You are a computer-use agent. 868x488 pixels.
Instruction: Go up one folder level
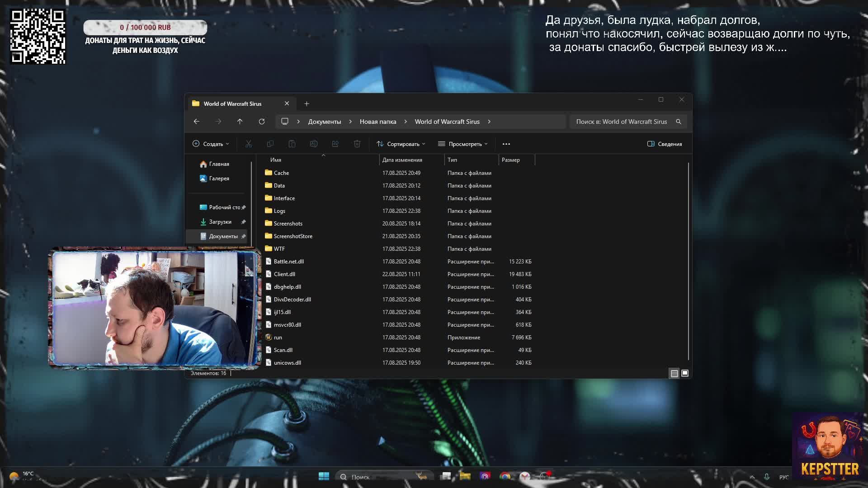[x=240, y=122]
